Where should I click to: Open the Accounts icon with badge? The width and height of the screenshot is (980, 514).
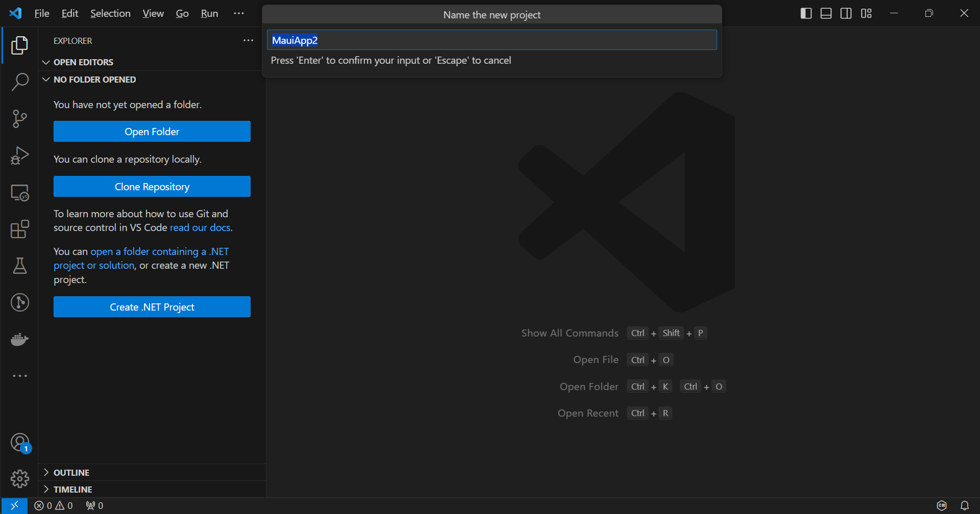20,443
